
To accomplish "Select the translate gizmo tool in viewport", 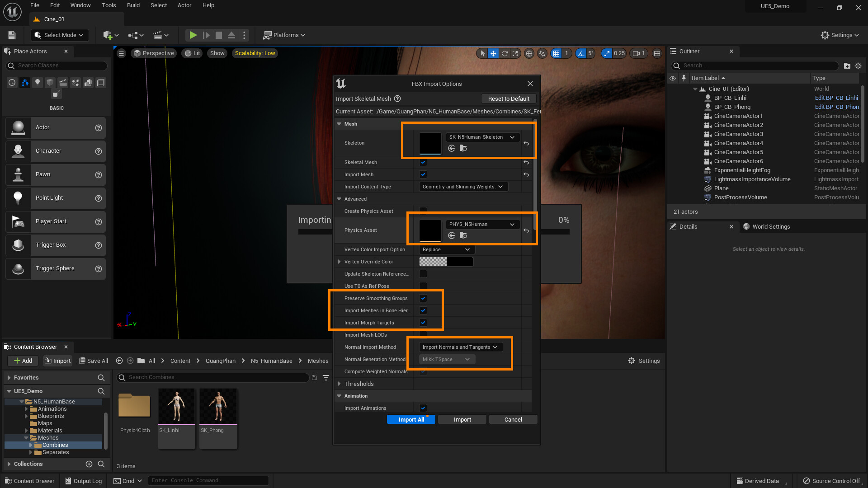I will (493, 53).
